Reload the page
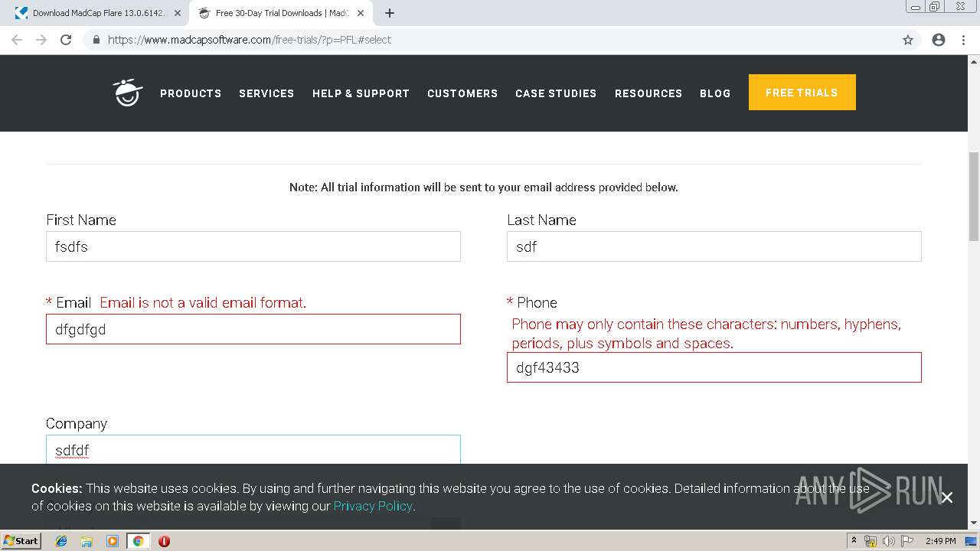 click(x=66, y=40)
